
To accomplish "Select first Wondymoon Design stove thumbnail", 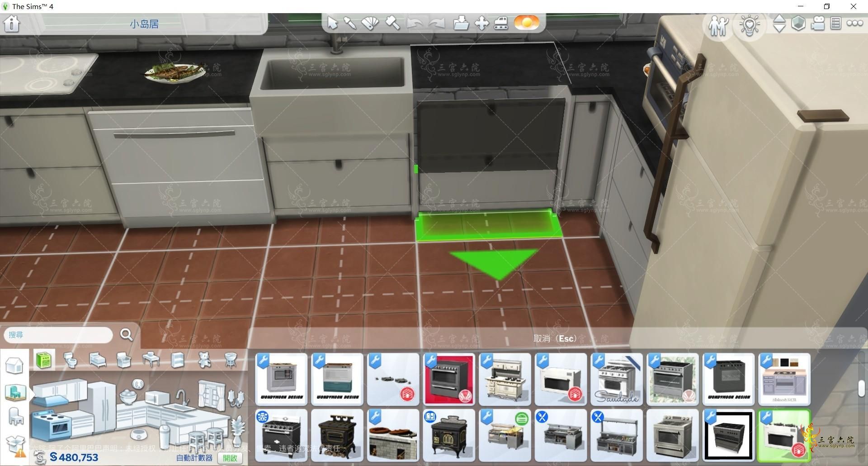I will tap(281, 379).
